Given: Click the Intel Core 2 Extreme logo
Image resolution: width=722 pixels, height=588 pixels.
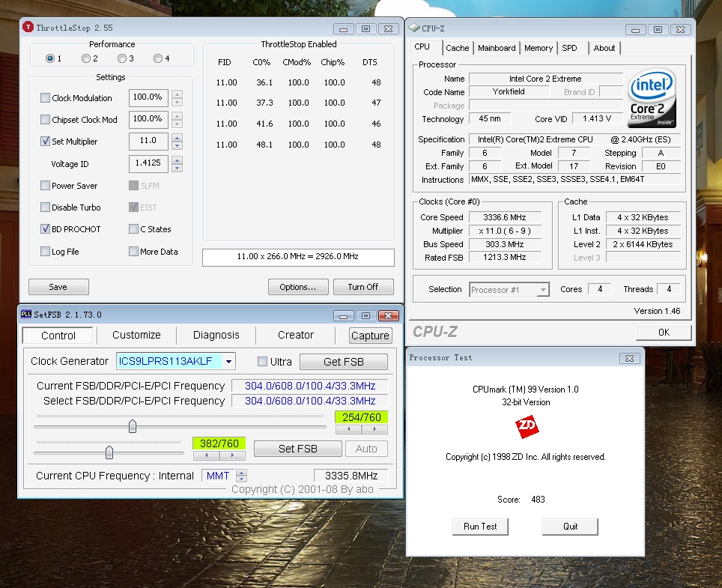Looking at the screenshot, I should [x=652, y=97].
